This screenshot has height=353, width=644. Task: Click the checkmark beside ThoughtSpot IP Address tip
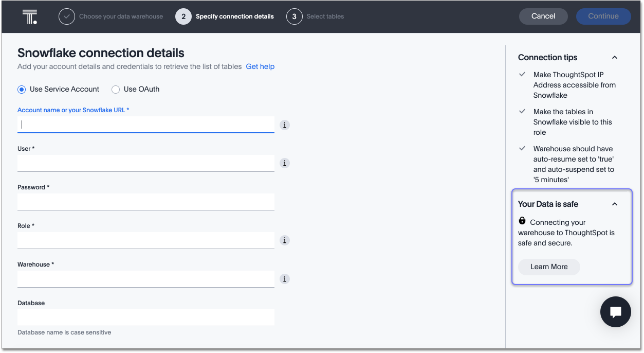click(x=522, y=75)
